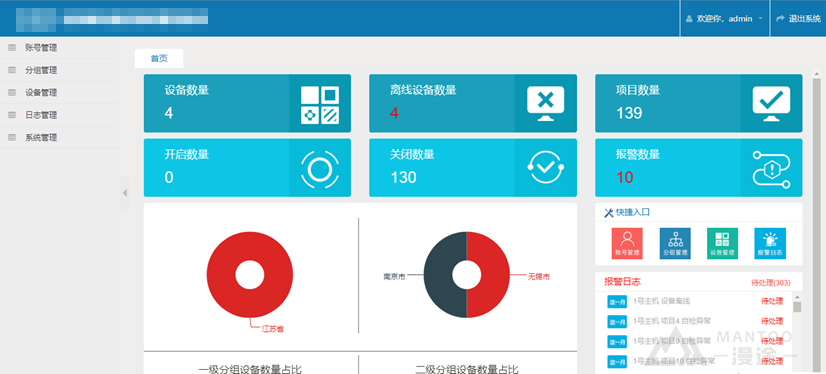Click 退出系统 to log out

point(799,18)
